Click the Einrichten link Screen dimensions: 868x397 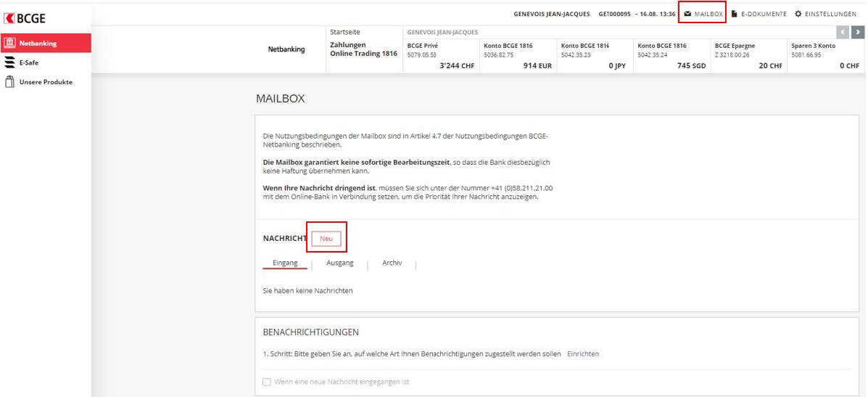pos(583,353)
